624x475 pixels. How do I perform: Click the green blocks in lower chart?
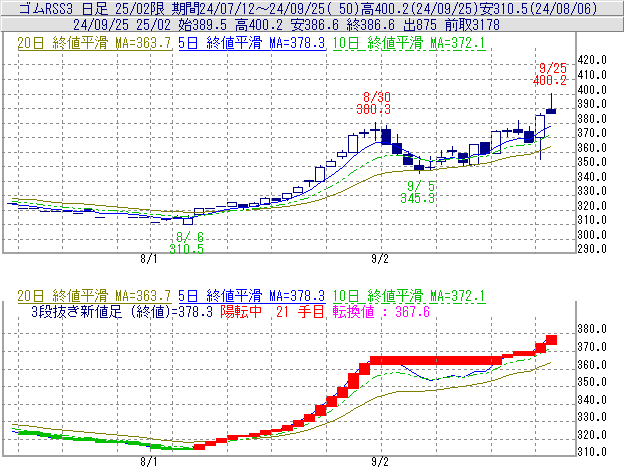pos(107,440)
